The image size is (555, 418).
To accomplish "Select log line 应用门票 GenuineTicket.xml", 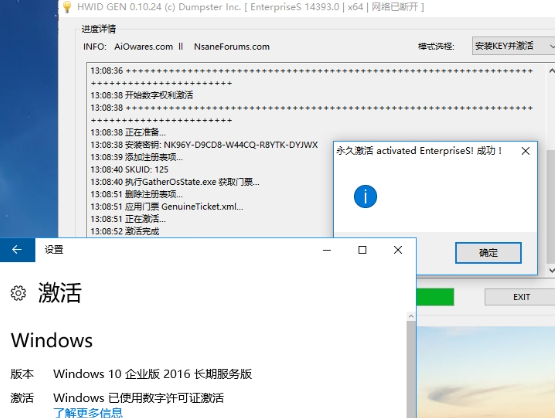I will coord(167,207).
